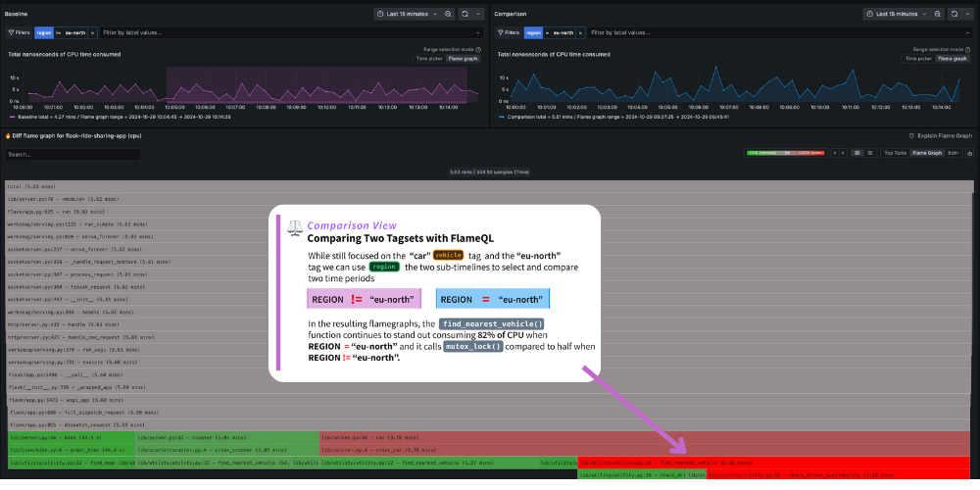Zoom out the Baseline time range
The height and width of the screenshot is (490, 980).
click(x=449, y=15)
